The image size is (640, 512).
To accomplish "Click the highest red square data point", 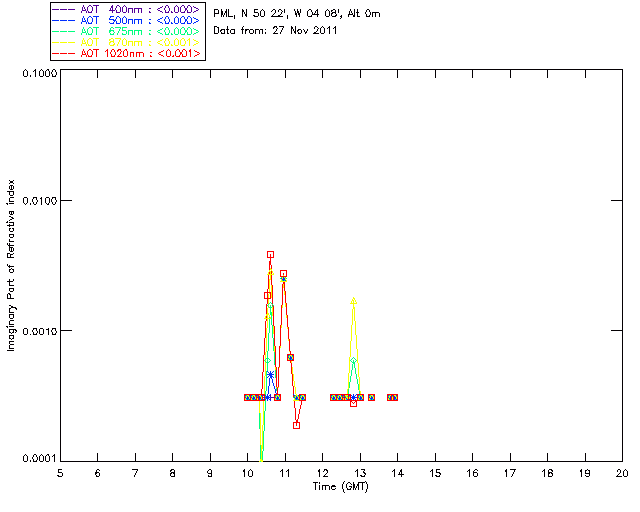I will 270,254.
